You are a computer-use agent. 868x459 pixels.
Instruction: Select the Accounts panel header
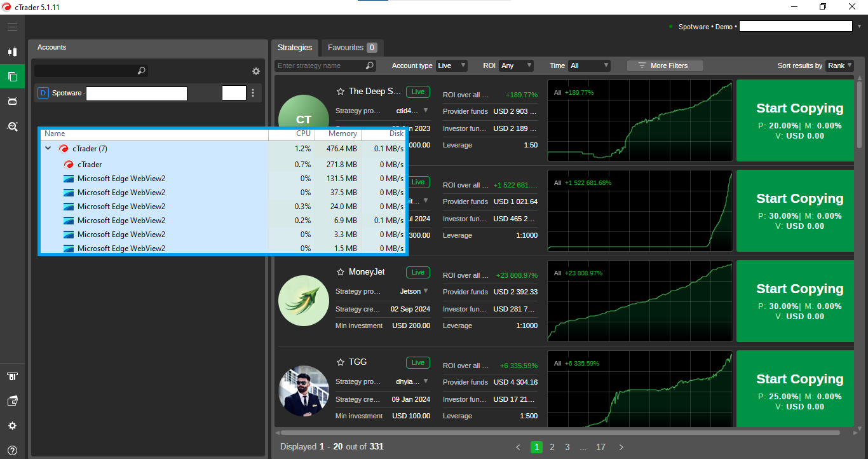coord(52,48)
